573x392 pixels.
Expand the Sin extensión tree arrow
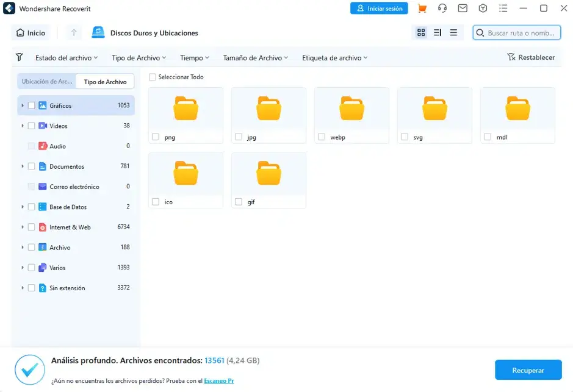pyautogui.click(x=23, y=288)
